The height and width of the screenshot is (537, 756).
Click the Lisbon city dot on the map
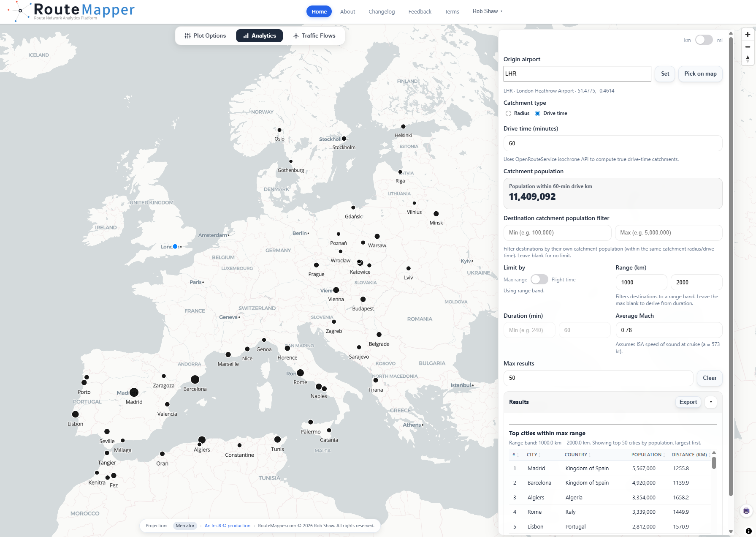75,414
